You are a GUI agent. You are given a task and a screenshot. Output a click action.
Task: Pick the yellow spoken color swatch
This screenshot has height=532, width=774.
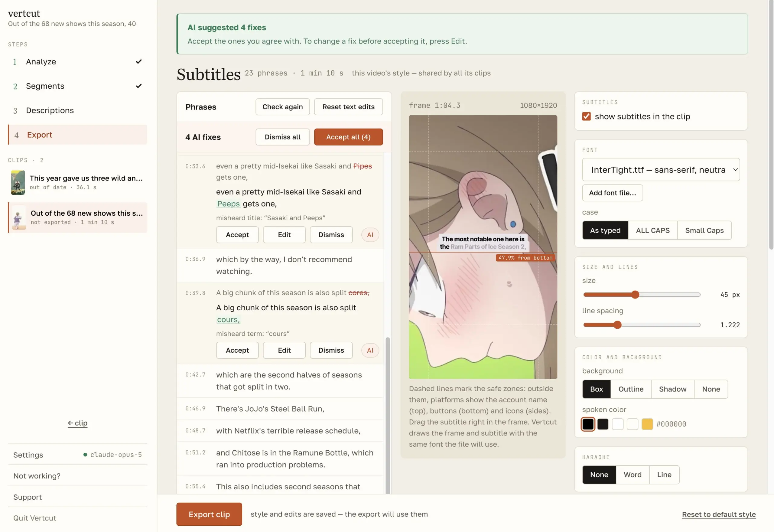click(647, 424)
